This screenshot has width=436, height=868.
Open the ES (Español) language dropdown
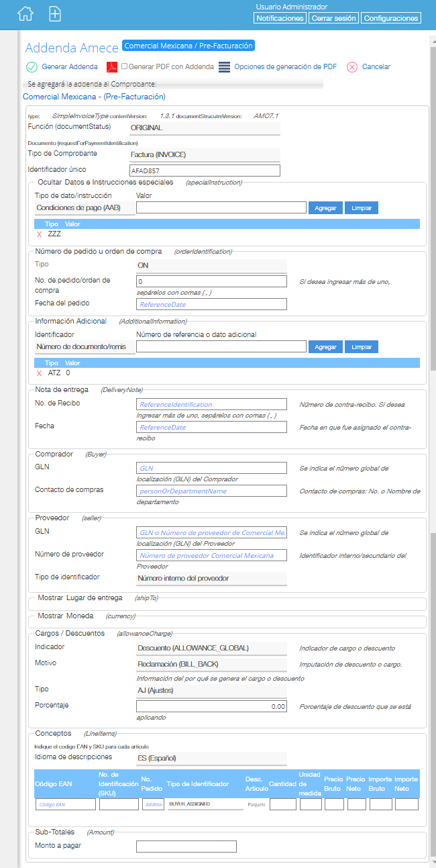211,759
